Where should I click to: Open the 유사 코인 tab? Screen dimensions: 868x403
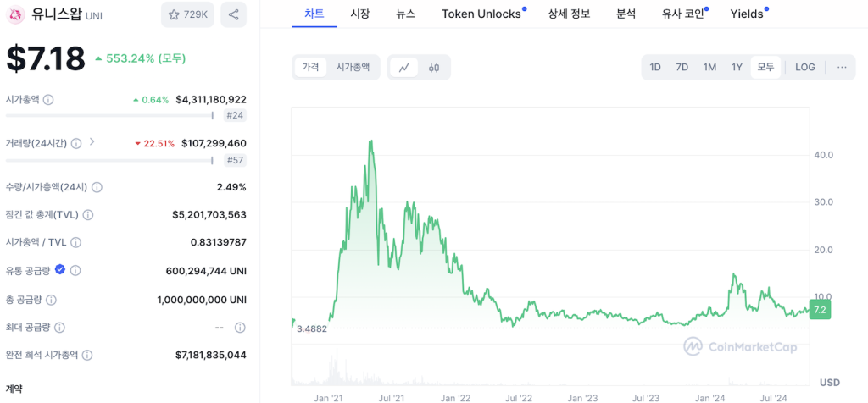(x=685, y=14)
